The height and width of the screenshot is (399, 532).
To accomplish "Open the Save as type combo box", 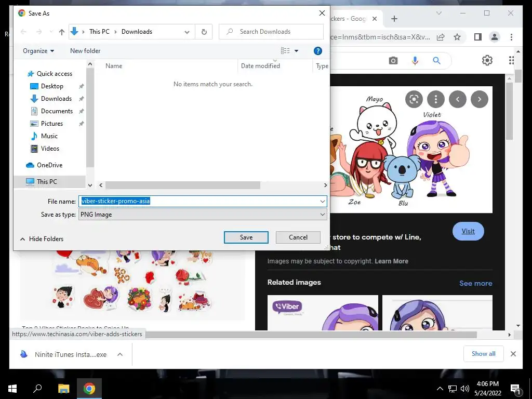I will (203, 215).
